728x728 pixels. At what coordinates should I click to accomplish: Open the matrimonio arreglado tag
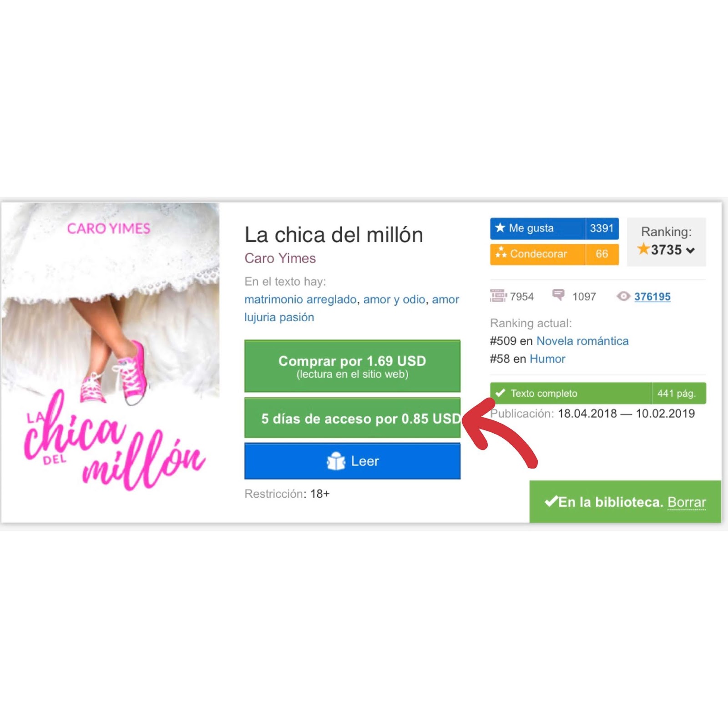pos(300,299)
